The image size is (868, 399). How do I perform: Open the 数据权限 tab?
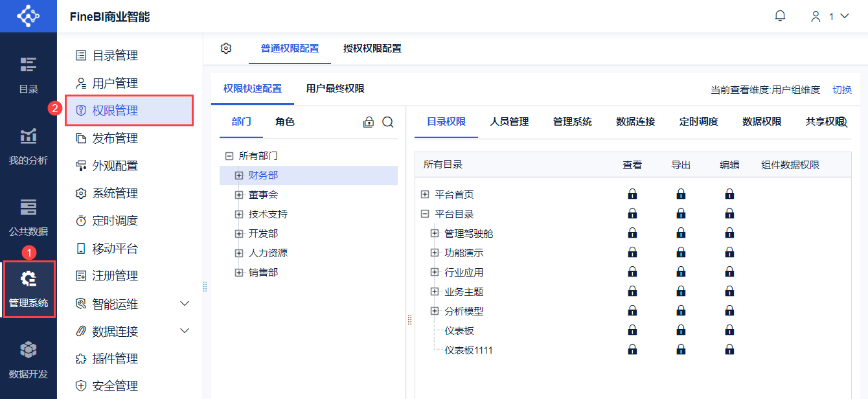762,122
